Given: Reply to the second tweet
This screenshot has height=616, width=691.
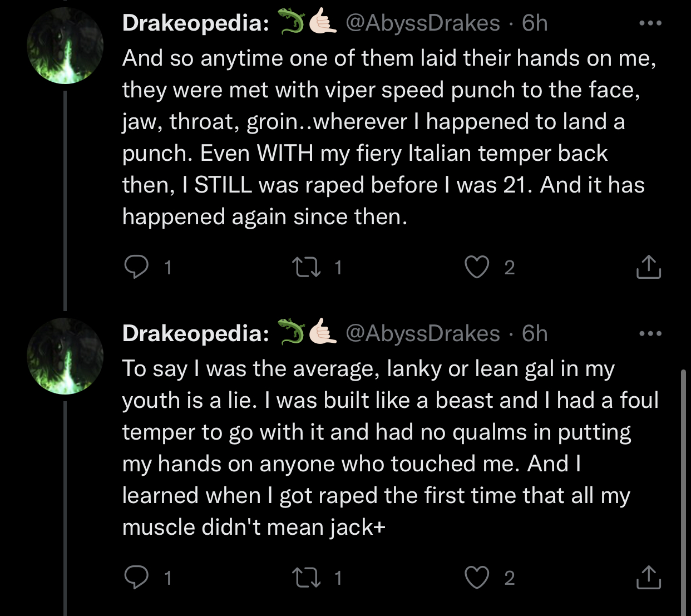Looking at the screenshot, I should (x=136, y=578).
